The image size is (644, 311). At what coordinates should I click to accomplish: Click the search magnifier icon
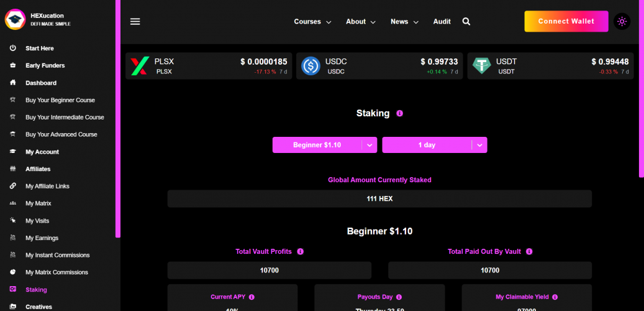pos(466,21)
